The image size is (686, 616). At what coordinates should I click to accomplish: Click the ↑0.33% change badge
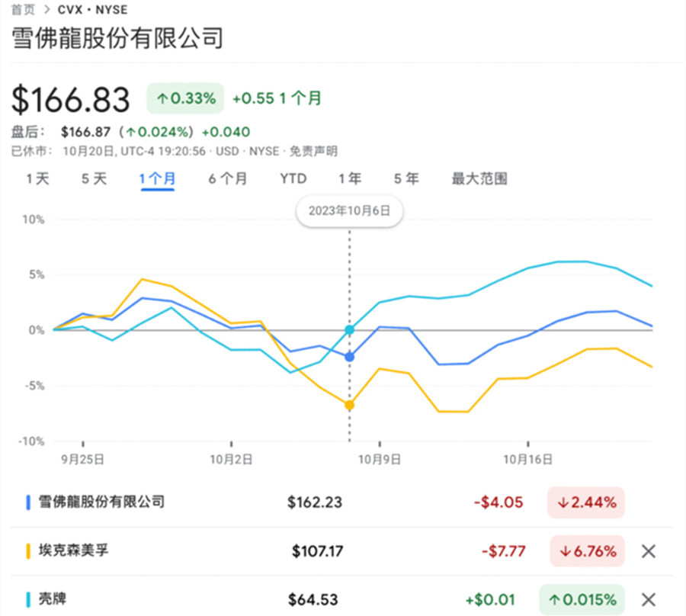[185, 98]
